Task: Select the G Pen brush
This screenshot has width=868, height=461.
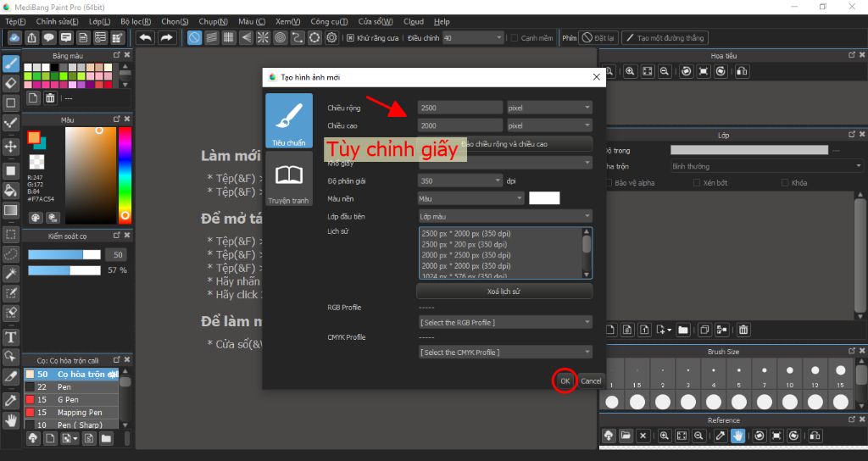Action: (71, 400)
